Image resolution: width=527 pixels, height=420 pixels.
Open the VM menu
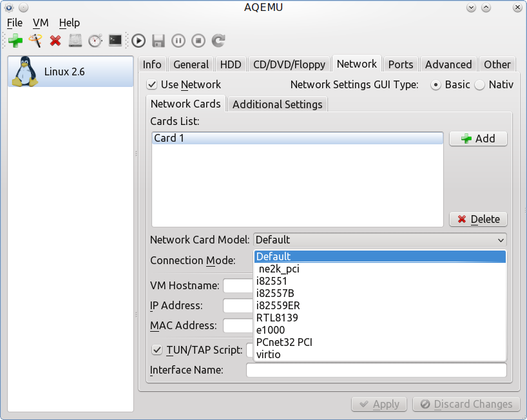pos(41,23)
